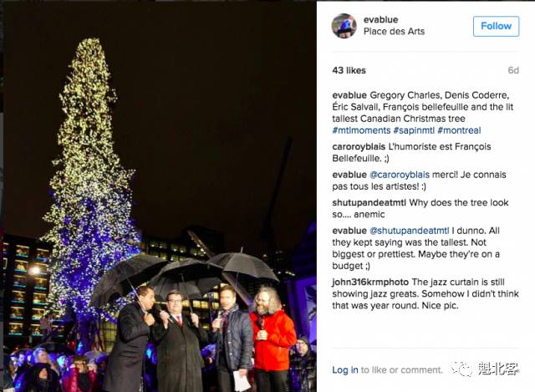Screen dimensions: 535x392
Task: View the 43 likes list
Action: click(x=349, y=70)
